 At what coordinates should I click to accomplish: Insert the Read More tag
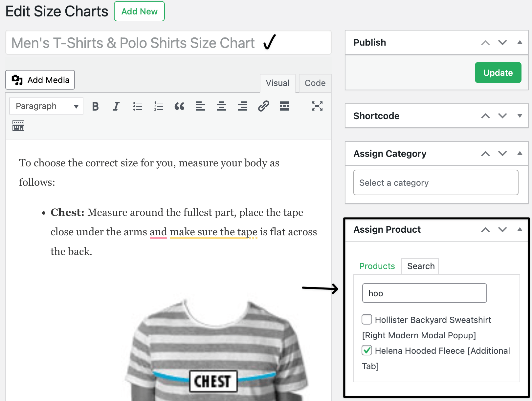[284, 106]
